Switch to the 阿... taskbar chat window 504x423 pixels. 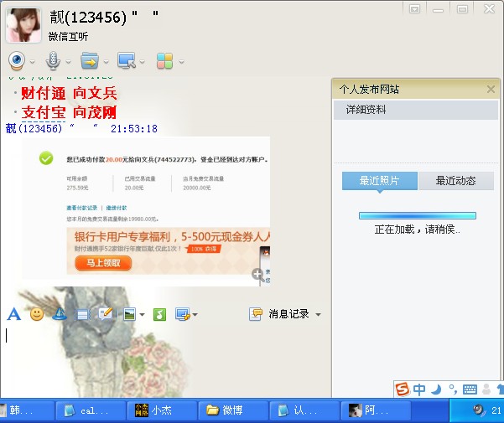point(376,410)
